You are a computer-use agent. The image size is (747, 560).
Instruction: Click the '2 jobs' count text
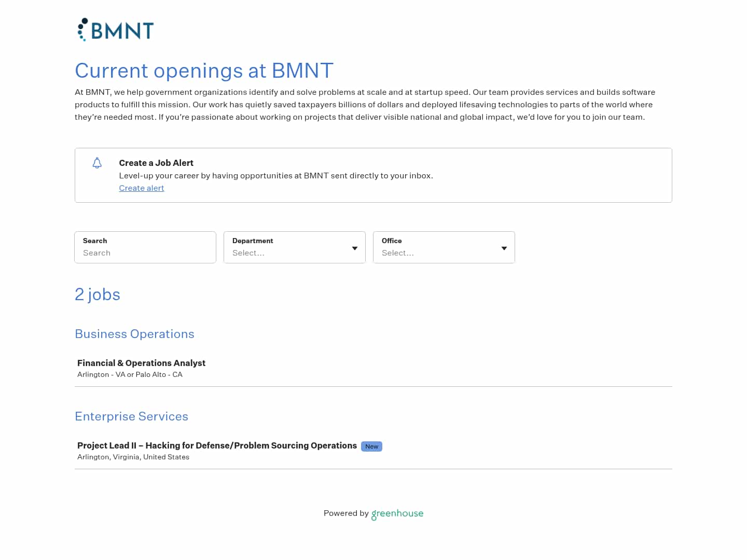coord(98,295)
